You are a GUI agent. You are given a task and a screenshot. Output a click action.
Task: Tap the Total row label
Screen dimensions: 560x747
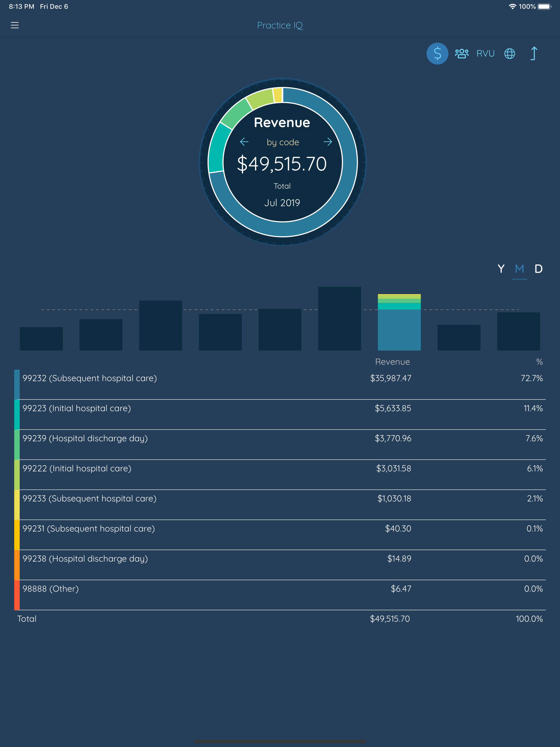[x=27, y=619]
